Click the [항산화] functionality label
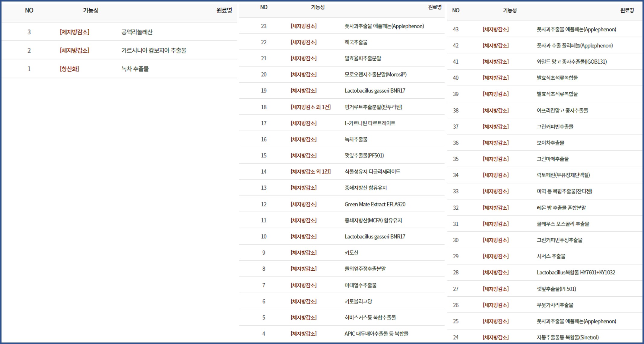This screenshot has height=344, width=644. (x=69, y=69)
